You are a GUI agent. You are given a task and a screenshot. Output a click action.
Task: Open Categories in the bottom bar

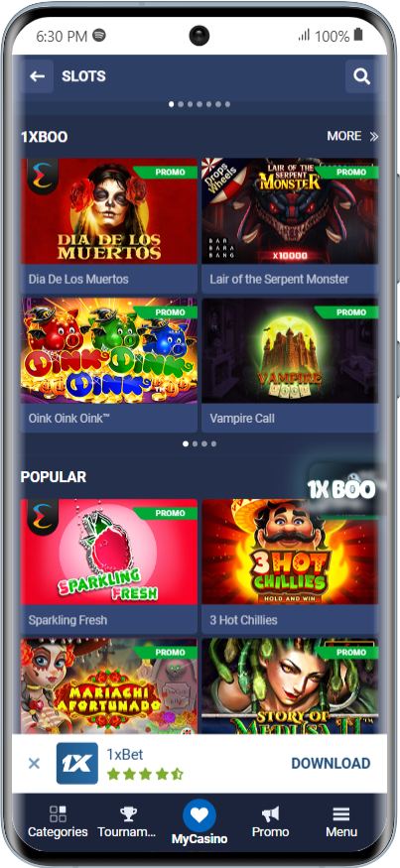coord(58,821)
